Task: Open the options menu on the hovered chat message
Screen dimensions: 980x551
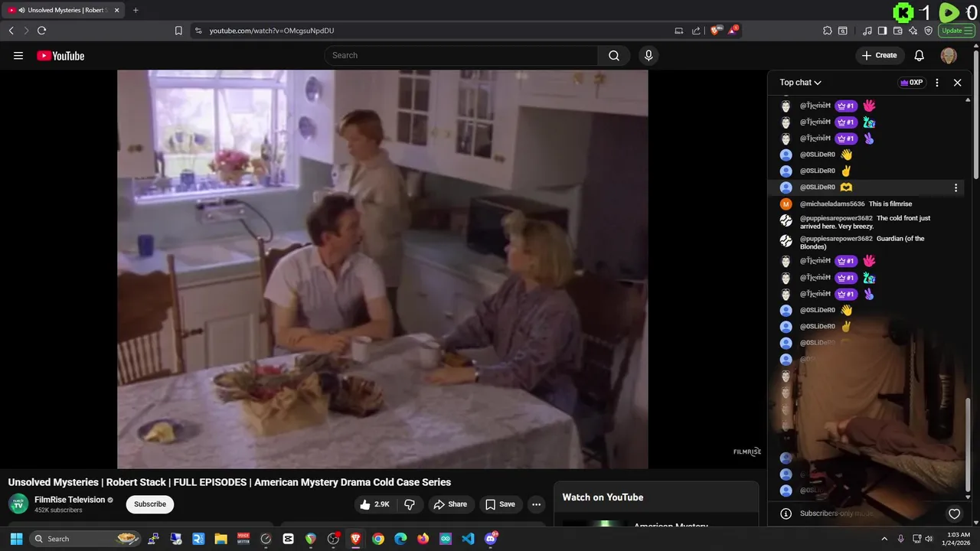Action: point(955,187)
